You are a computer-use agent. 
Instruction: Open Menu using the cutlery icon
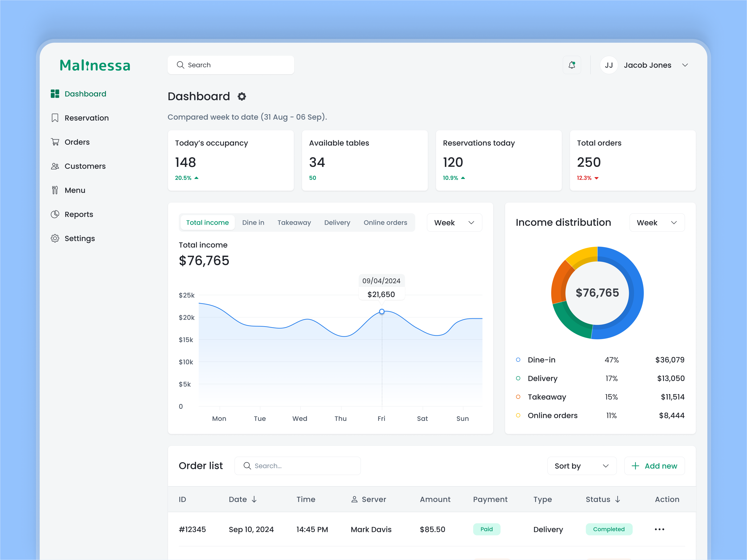(55, 190)
